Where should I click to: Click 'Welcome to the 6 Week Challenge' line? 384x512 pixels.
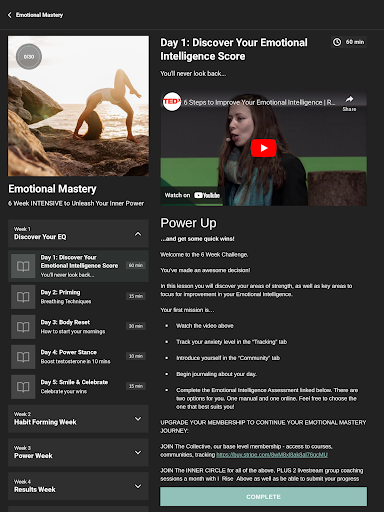(204, 255)
